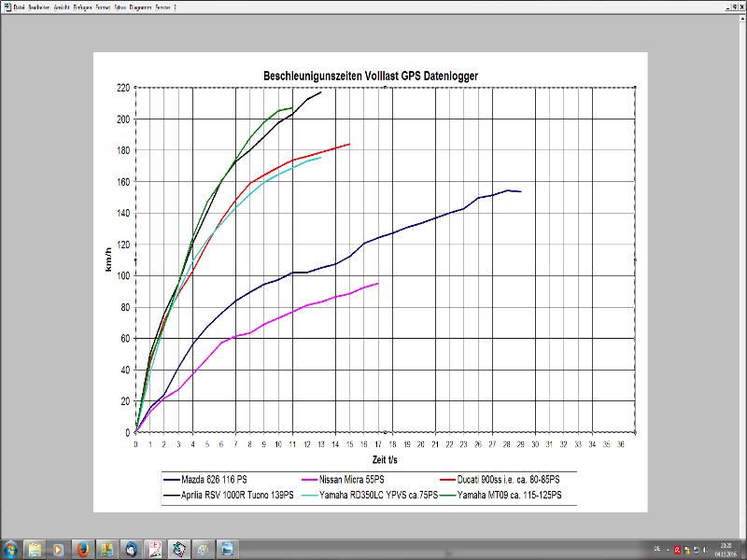Click the taskbar clock and date
The height and width of the screenshot is (560, 747).
(726, 548)
